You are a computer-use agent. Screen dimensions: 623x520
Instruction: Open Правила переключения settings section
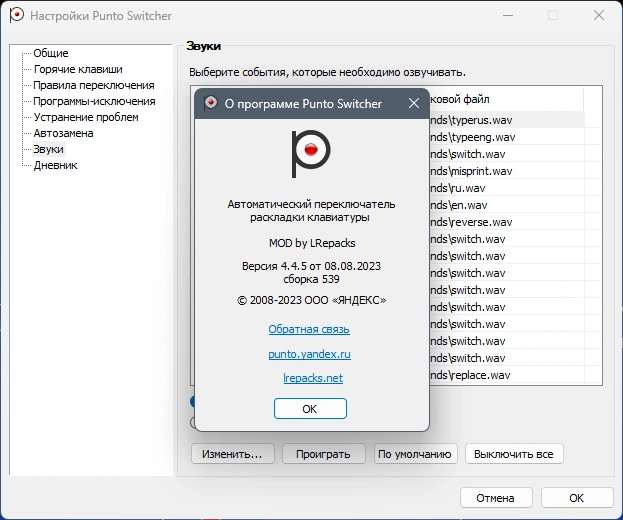click(94, 85)
